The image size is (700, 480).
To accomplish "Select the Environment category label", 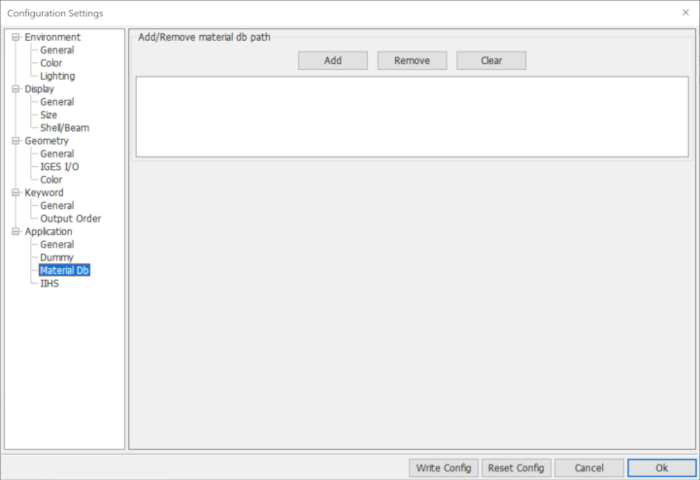I will point(52,37).
